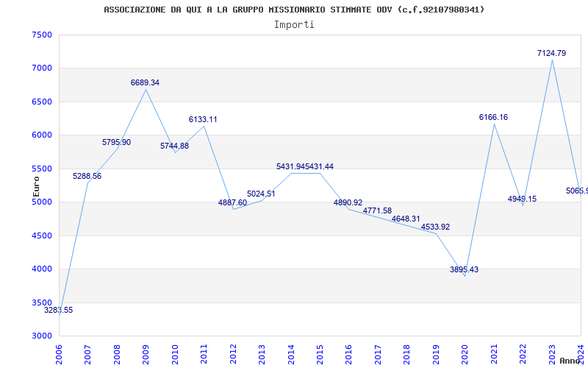The width and height of the screenshot is (588, 368).
Task: Click the x-axis year 2021
Action: 494,355
